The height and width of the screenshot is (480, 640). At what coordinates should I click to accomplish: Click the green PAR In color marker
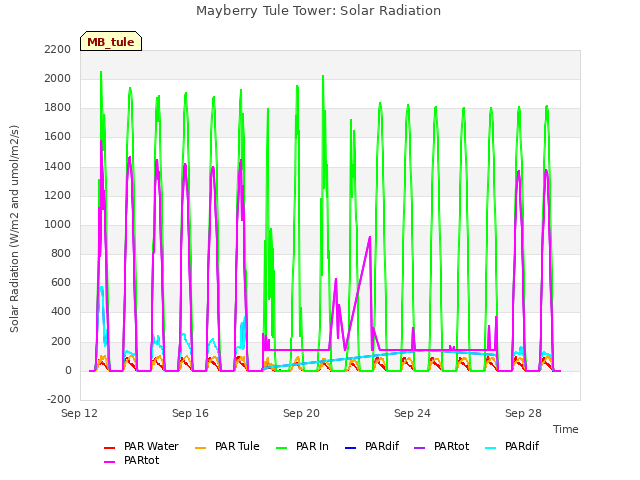tap(282, 447)
